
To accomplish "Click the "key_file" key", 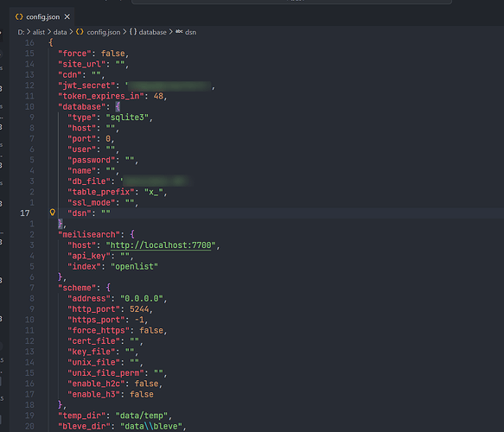I will (92, 352).
